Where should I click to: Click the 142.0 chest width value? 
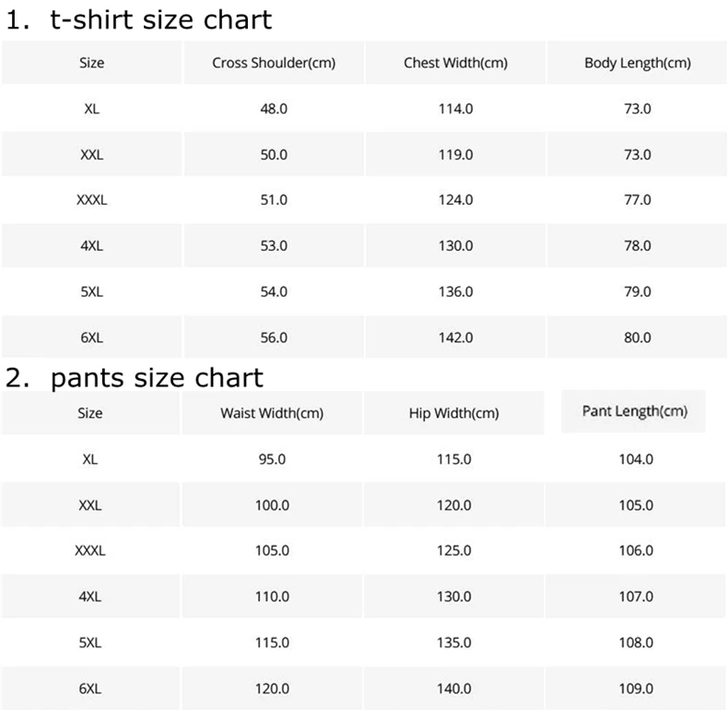click(x=455, y=337)
